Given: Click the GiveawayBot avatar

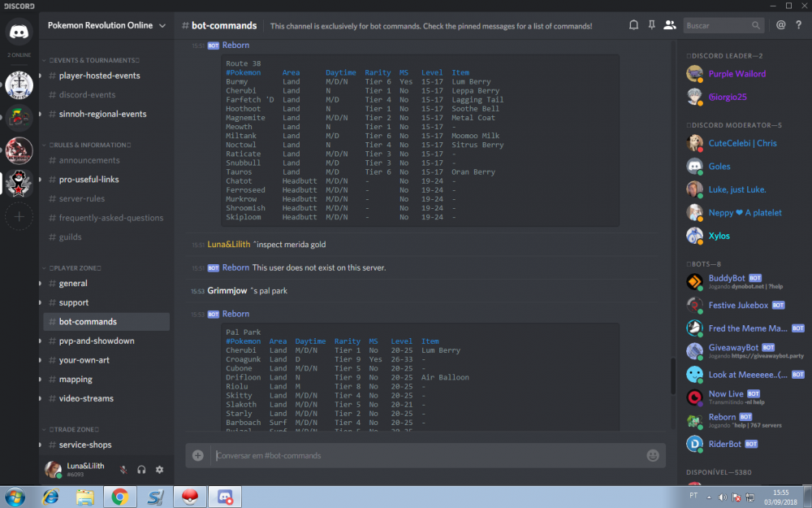Looking at the screenshot, I should [x=694, y=351].
